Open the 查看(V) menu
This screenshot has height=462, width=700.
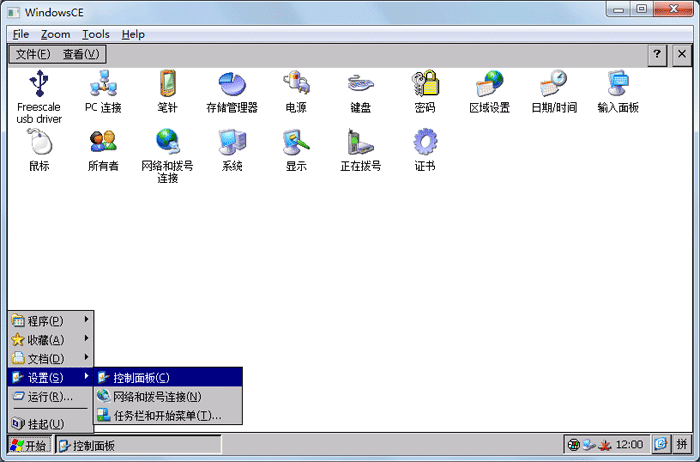[x=81, y=54]
